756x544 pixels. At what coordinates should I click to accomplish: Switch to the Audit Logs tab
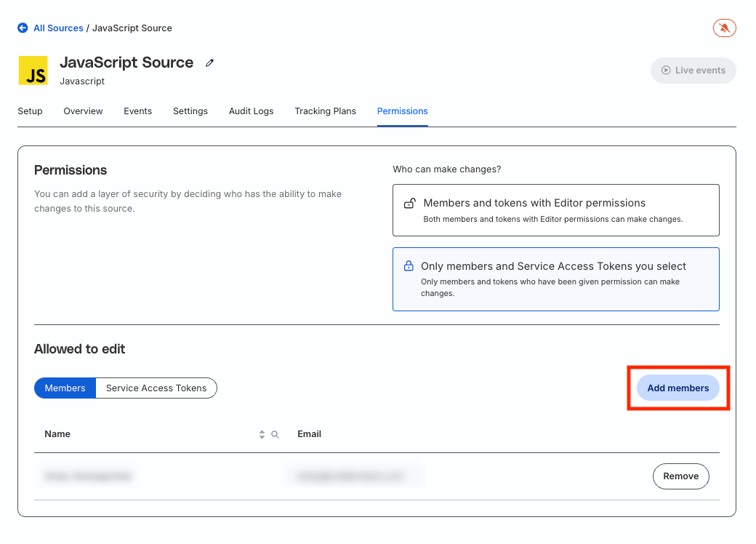(252, 111)
